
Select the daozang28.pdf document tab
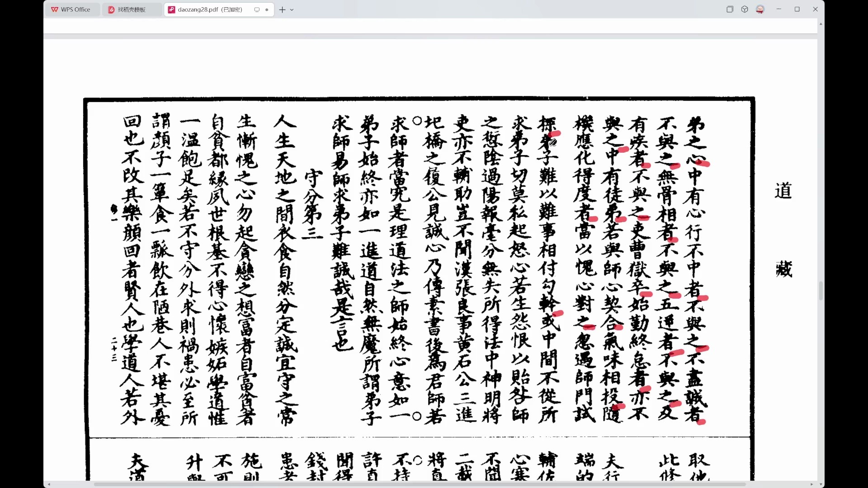219,9
